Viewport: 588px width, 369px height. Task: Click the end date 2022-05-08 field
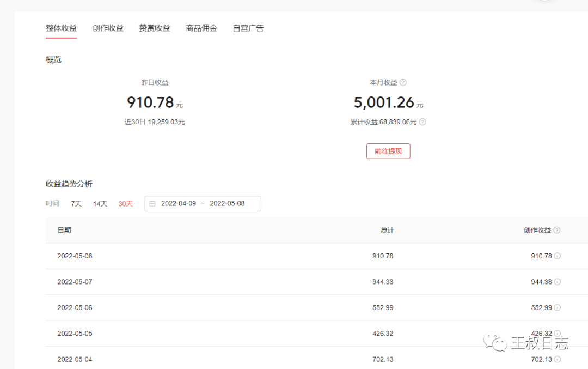pyautogui.click(x=227, y=203)
